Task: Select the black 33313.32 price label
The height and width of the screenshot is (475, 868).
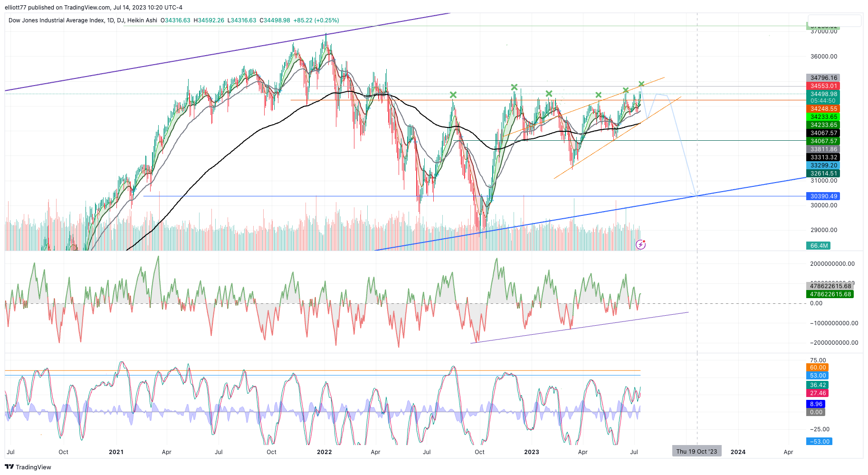Action: 823,157
